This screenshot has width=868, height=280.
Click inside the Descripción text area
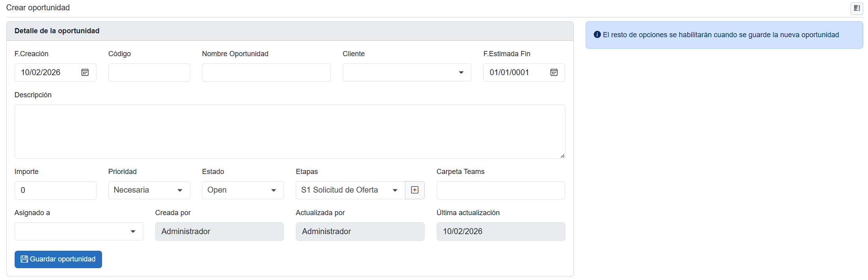289,131
